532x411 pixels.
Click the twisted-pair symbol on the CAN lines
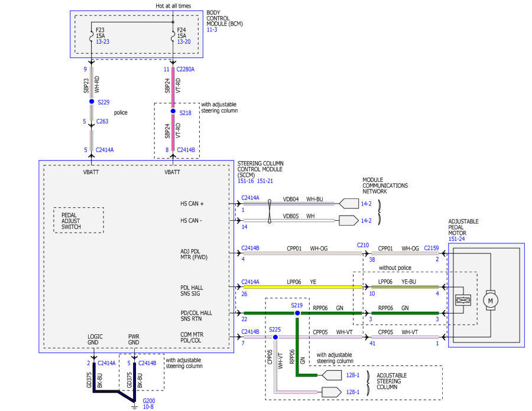(270, 212)
